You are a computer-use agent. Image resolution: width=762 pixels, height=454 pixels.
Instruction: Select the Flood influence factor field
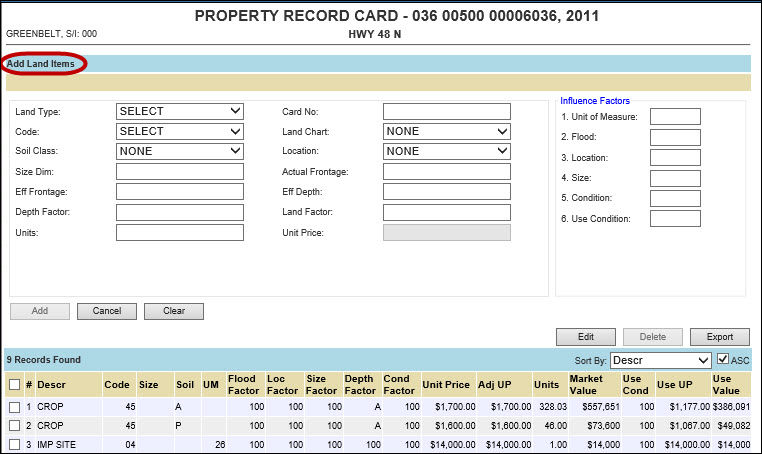tap(675, 137)
